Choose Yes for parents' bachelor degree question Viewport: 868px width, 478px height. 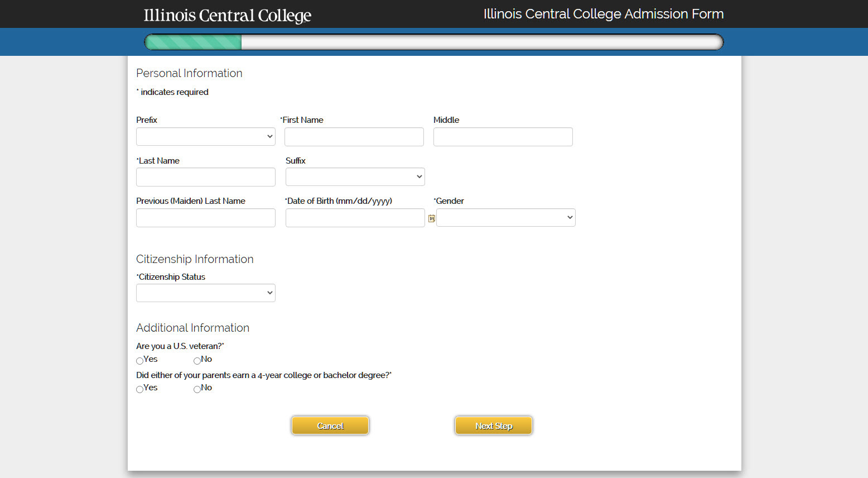point(139,389)
